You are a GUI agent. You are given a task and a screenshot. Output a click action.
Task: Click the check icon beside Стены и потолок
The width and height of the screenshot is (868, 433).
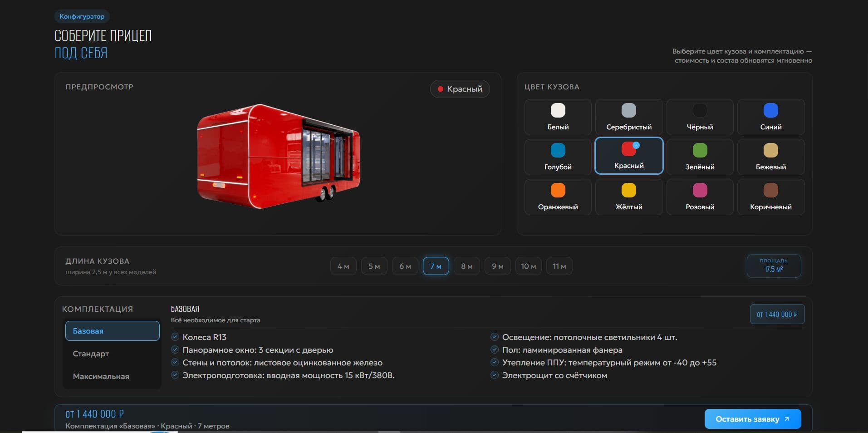coord(175,362)
